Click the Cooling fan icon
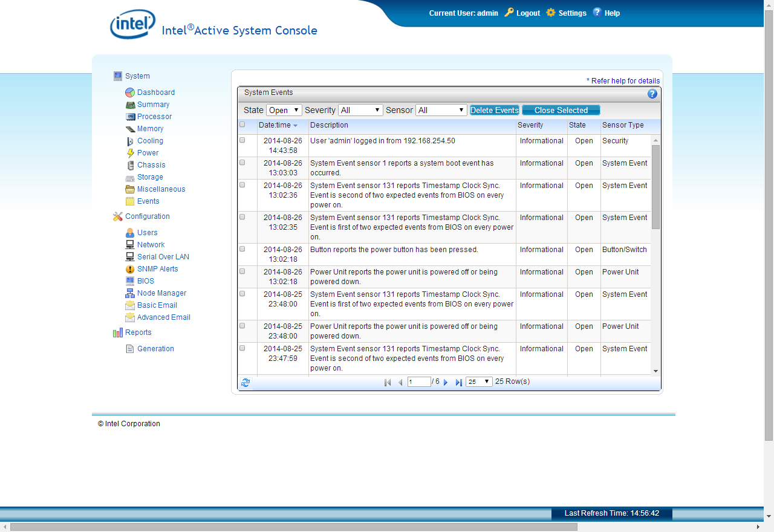774x532 pixels. click(x=130, y=141)
